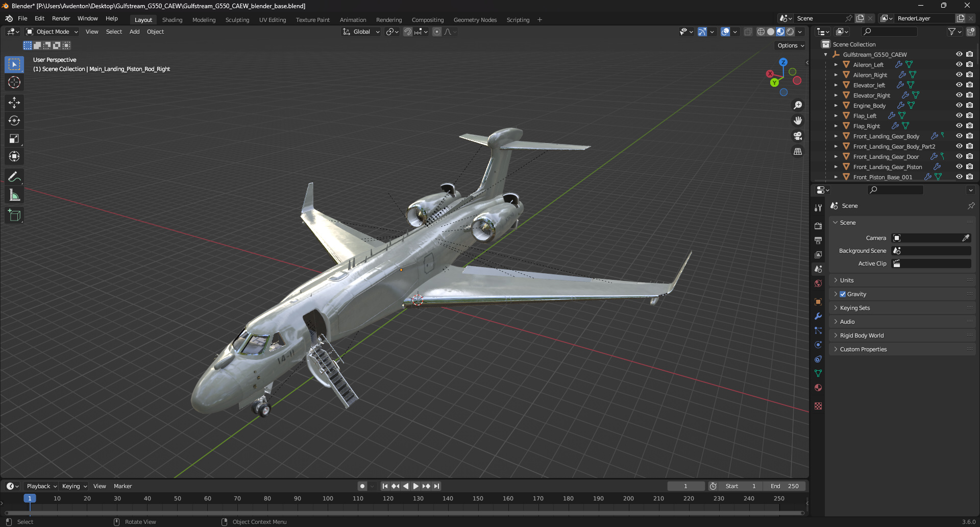Open the Tool properties tab
This screenshot has height=527, width=980.
(818, 208)
